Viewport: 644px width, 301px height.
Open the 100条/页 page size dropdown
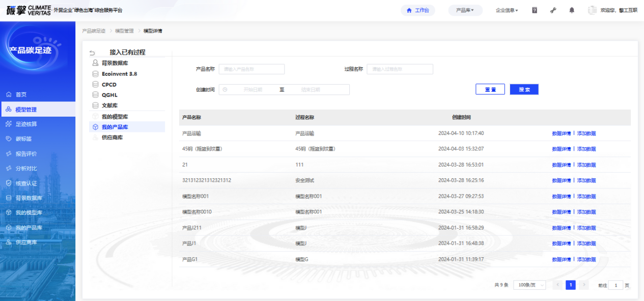coord(529,285)
